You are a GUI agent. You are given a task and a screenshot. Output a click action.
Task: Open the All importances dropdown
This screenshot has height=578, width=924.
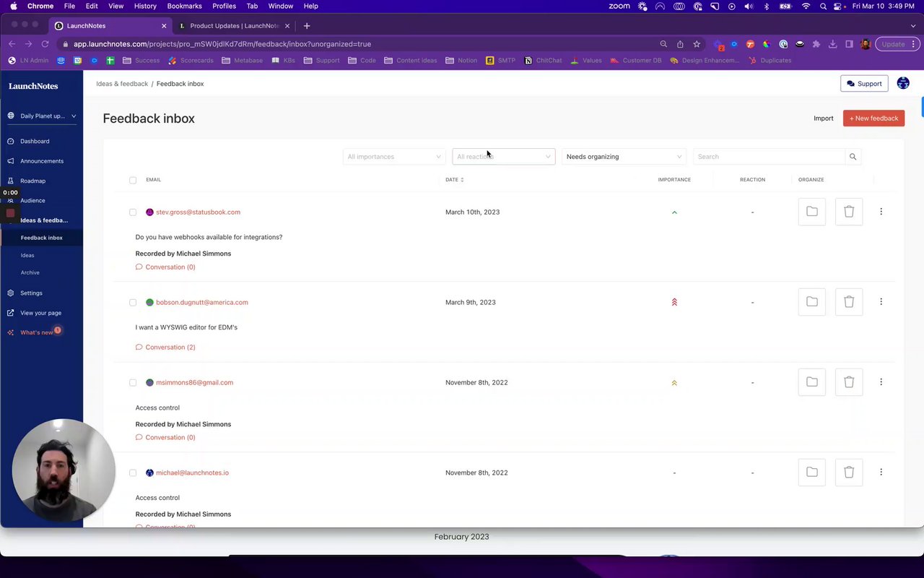[x=394, y=157]
